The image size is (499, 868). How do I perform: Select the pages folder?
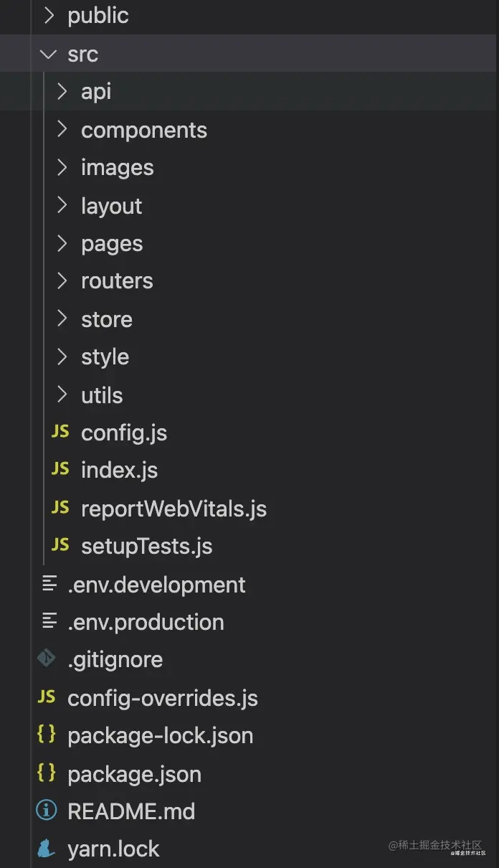(112, 243)
